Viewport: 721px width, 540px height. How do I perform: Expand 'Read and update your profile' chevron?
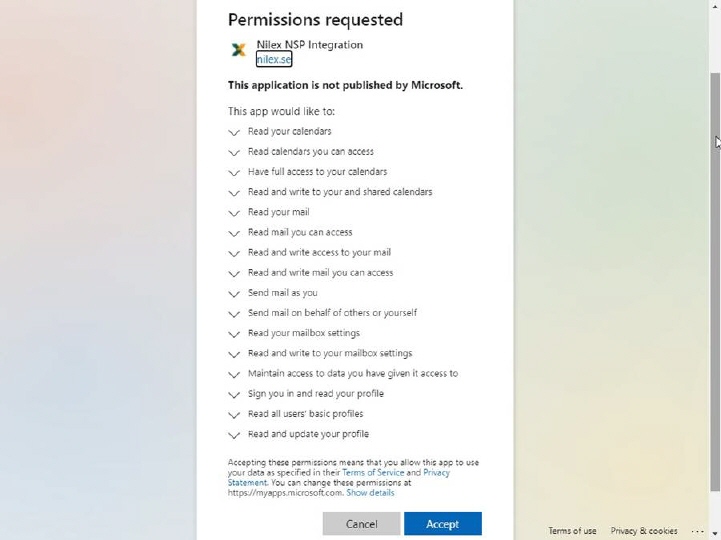(x=234, y=435)
